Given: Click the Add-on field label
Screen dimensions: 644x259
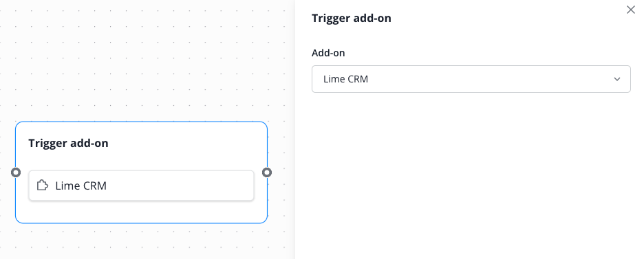Looking at the screenshot, I should [328, 53].
